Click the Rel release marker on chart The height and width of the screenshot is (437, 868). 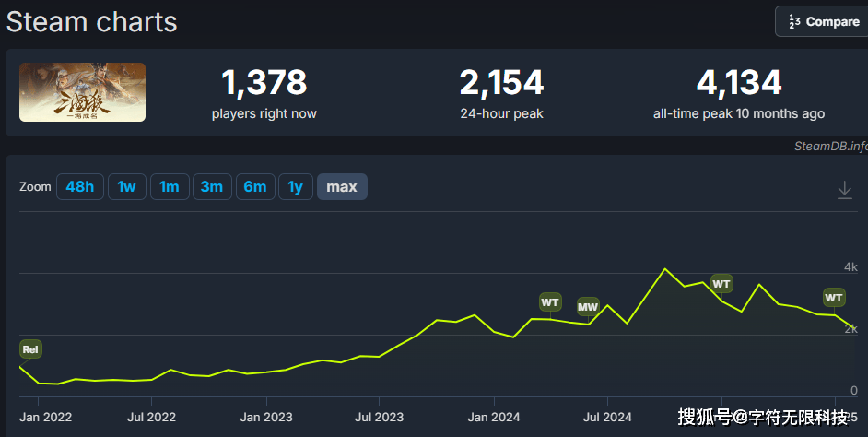(x=30, y=349)
